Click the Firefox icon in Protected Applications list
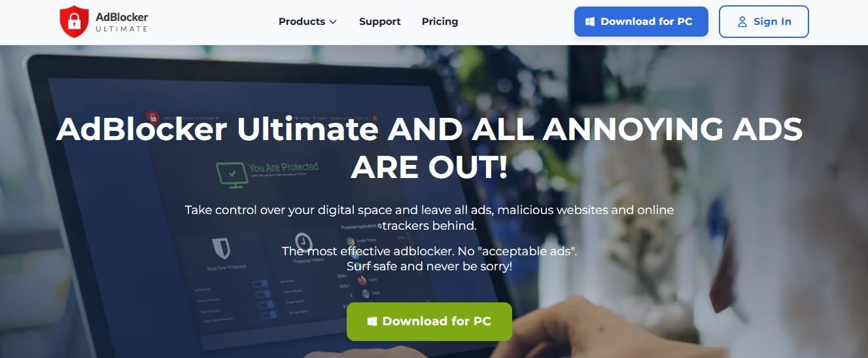 (362, 280)
